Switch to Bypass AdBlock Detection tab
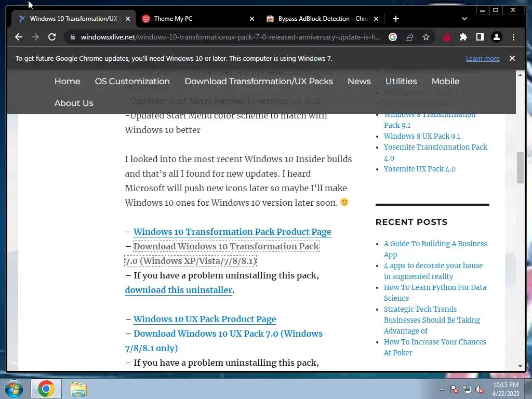This screenshot has width=532, height=399. (322, 19)
